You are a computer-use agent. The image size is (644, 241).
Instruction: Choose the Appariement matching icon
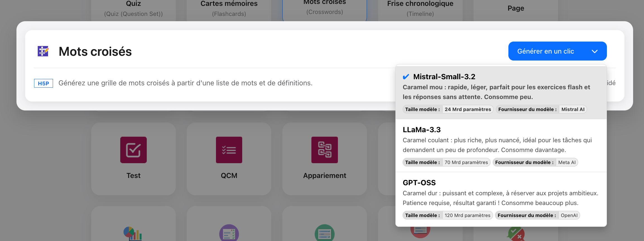(x=325, y=150)
